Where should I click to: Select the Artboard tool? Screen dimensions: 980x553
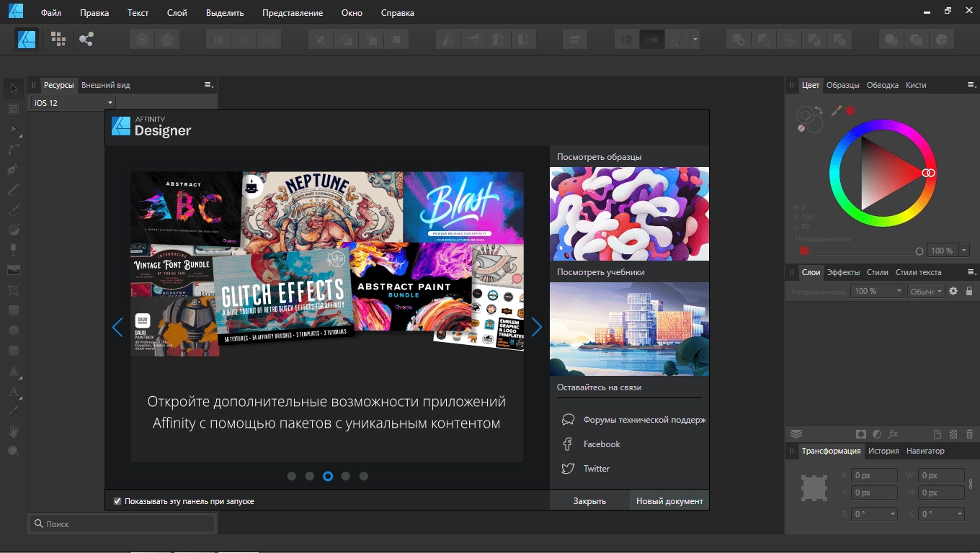(13, 109)
